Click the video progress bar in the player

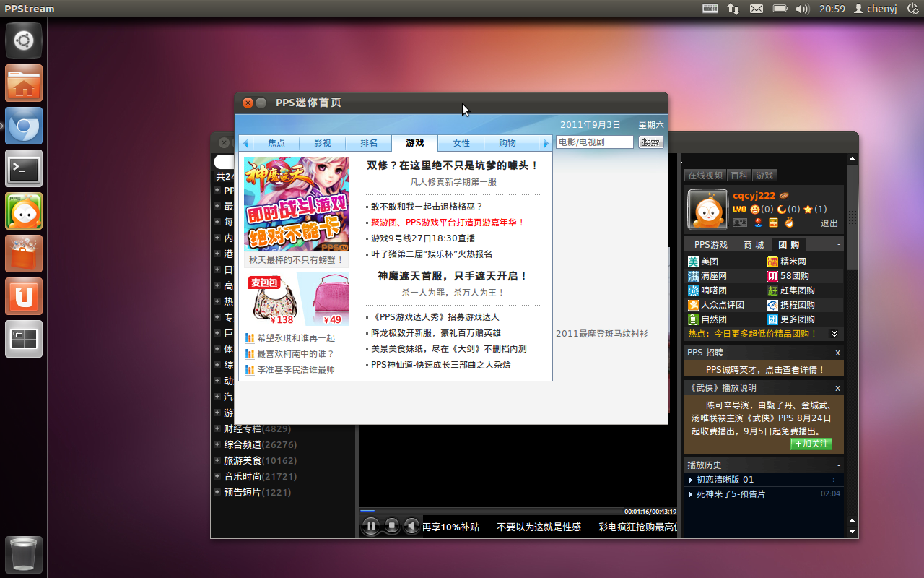click(491, 511)
